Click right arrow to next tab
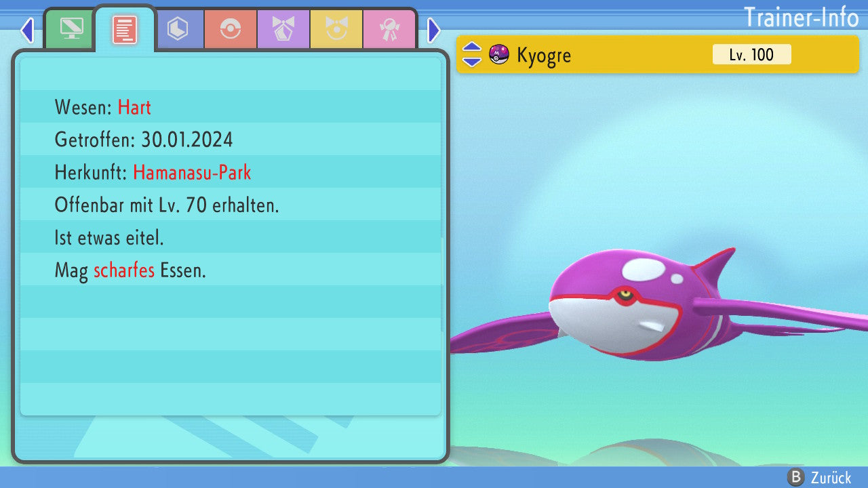 434,30
